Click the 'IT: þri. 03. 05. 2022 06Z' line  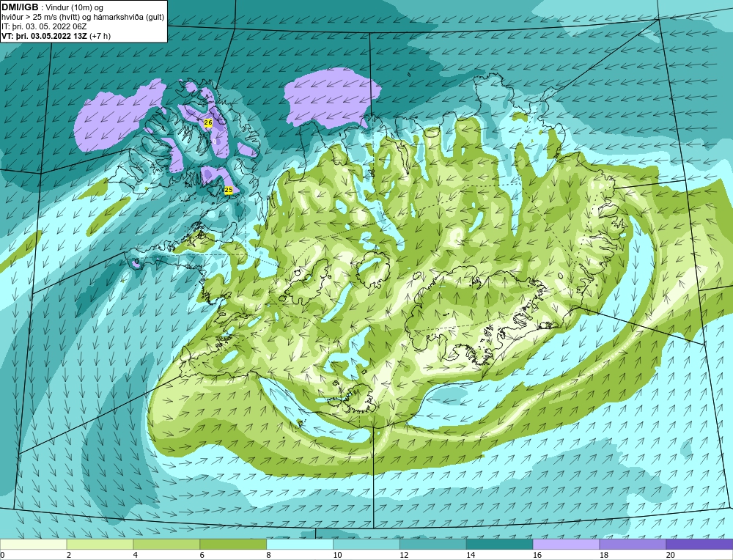[44, 26]
